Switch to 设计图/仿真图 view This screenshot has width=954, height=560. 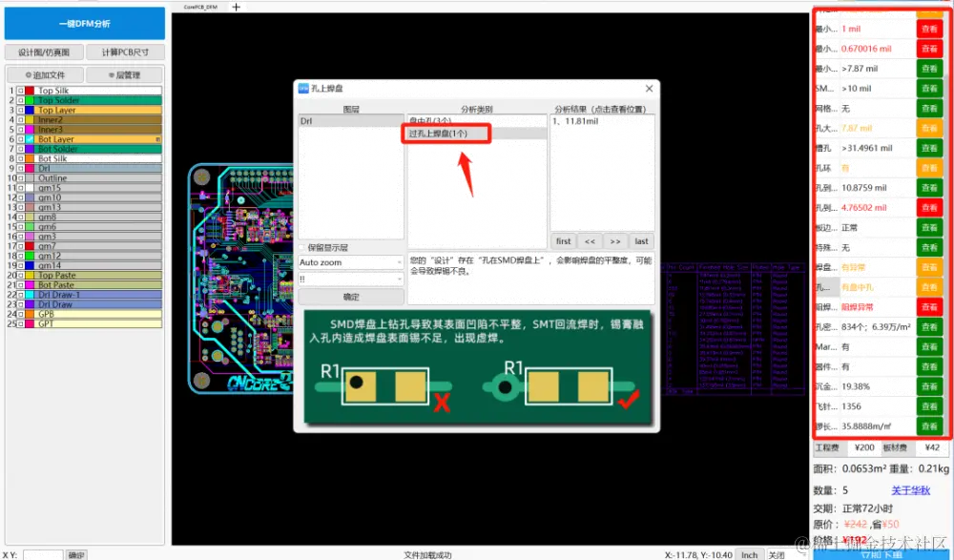44,52
